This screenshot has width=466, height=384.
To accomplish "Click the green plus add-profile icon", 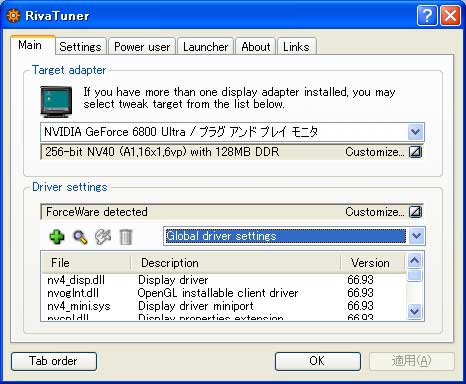I will [x=57, y=237].
